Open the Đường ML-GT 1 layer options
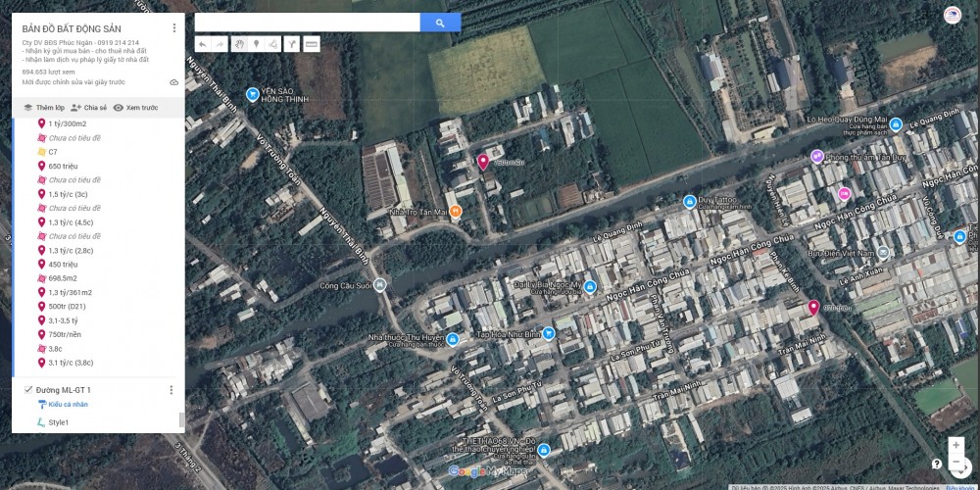This screenshot has width=980, height=490. coord(171,390)
